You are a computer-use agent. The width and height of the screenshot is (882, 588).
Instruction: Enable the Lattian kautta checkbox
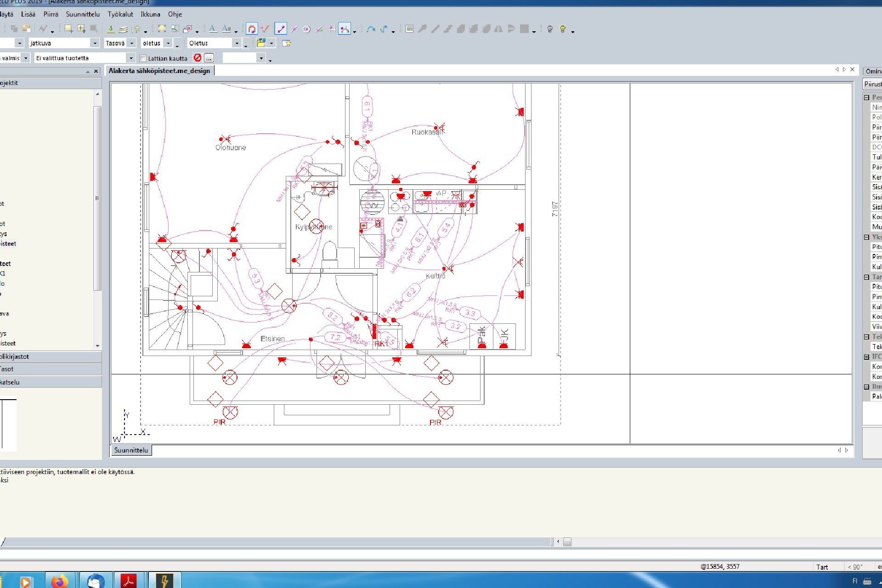[143, 58]
